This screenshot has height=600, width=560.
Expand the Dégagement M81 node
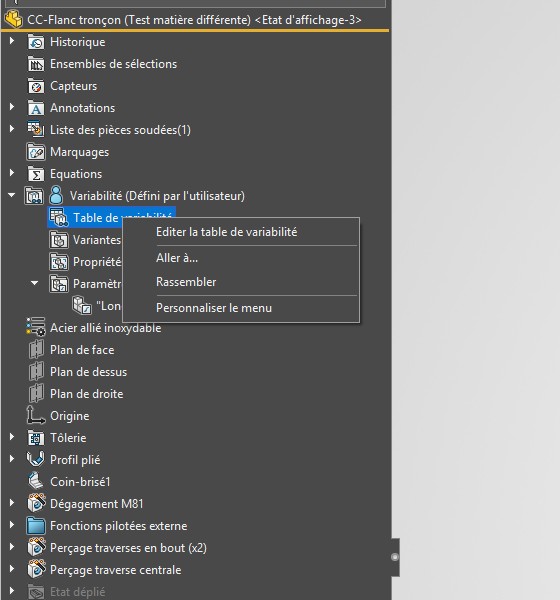point(12,502)
